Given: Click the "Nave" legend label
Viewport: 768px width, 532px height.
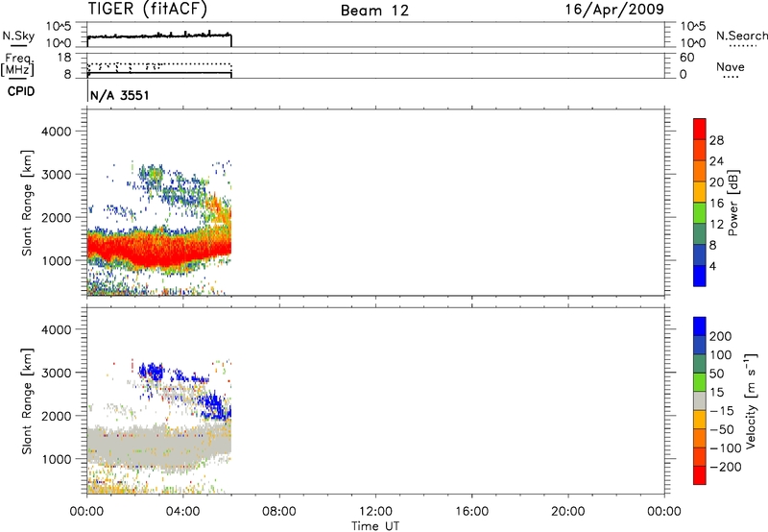Looking at the screenshot, I should coord(731,66).
